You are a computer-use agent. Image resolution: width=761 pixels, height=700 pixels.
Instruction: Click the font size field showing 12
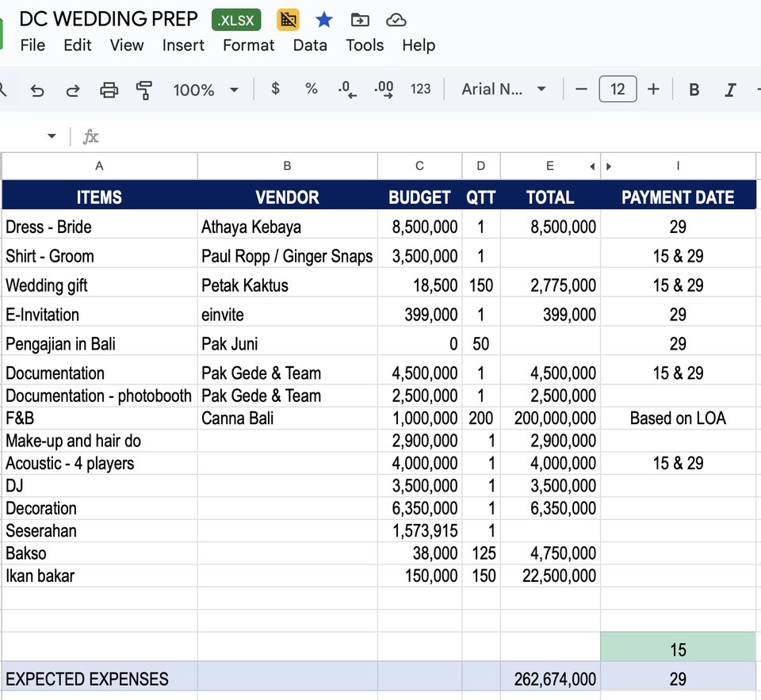tap(618, 90)
